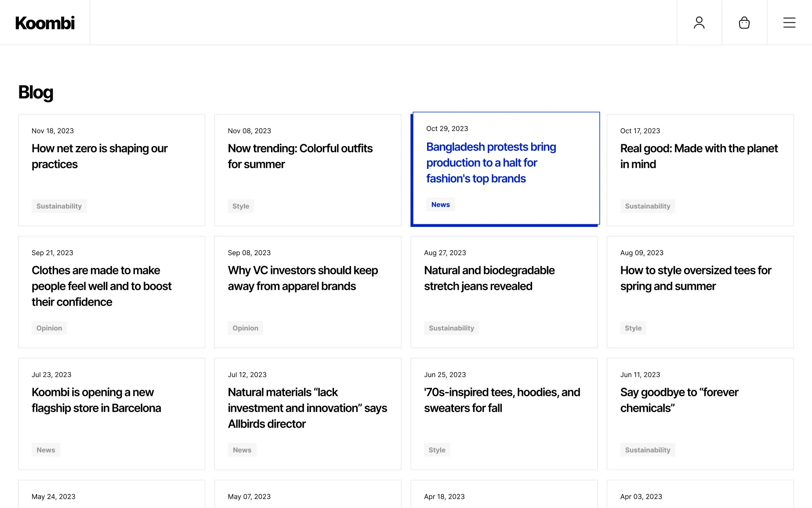Open the partially visible May 24, 2023 post
Viewport: 812px width, 508px height.
coord(112,494)
